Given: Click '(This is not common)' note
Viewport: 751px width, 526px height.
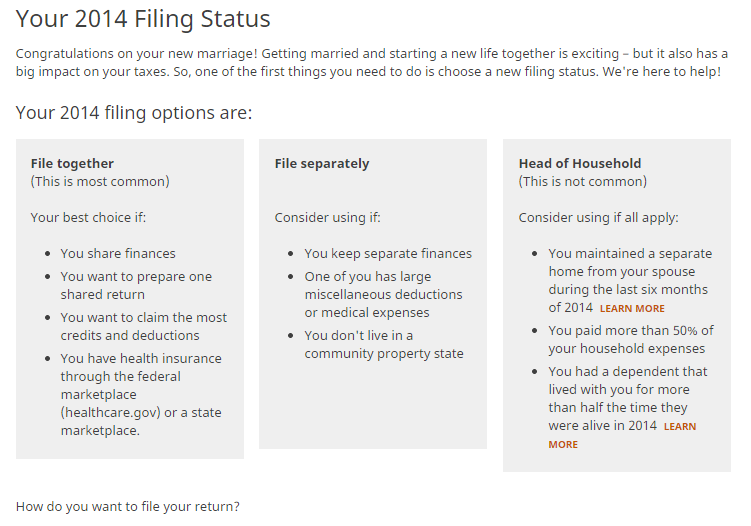Looking at the screenshot, I should 582,182.
